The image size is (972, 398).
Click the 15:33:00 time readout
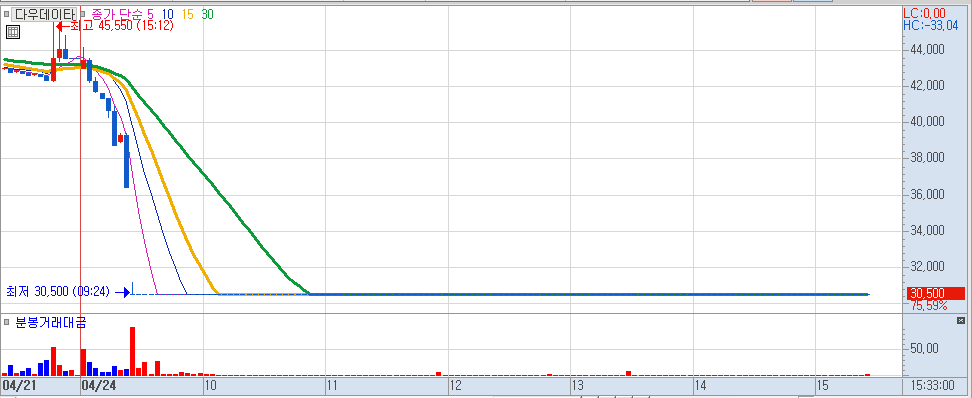click(933, 386)
